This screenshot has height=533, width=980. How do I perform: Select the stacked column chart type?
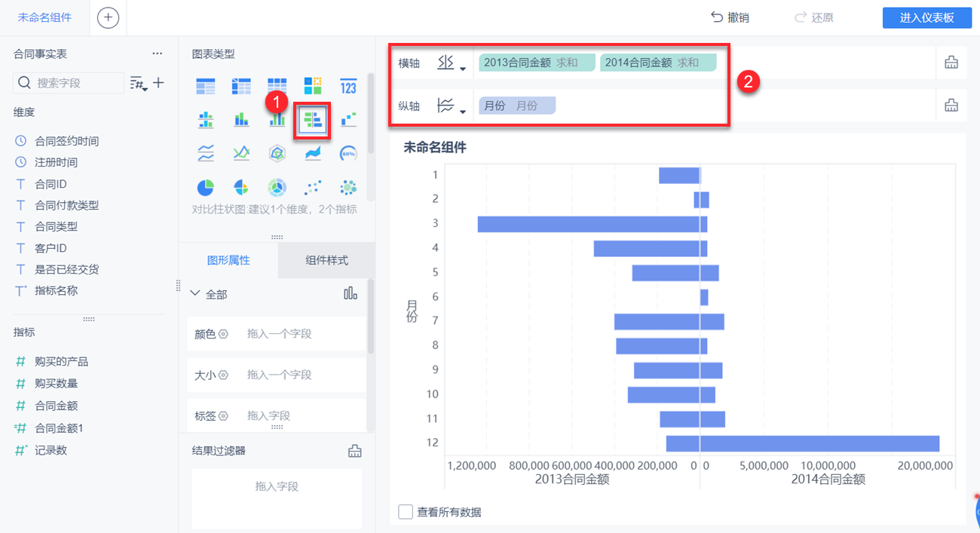[x=240, y=119]
